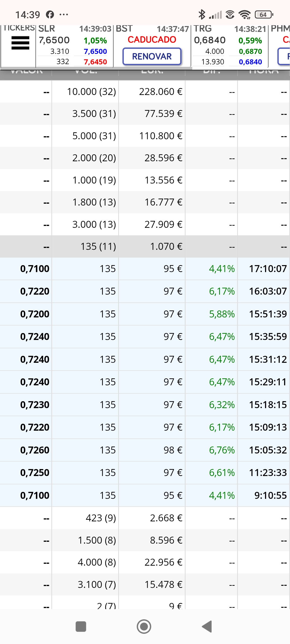Expand the 1.000 (19) volume row

pyautogui.click(x=145, y=180)
